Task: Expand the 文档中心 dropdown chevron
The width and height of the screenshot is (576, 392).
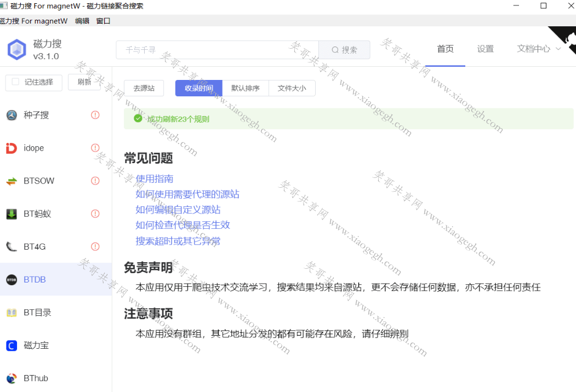Action: 558,49
